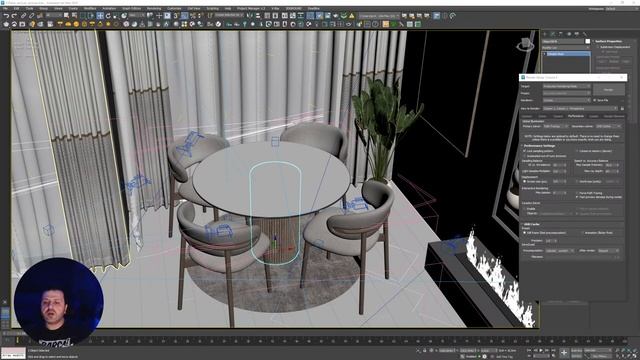Open the Select by Name dialog

74,16
